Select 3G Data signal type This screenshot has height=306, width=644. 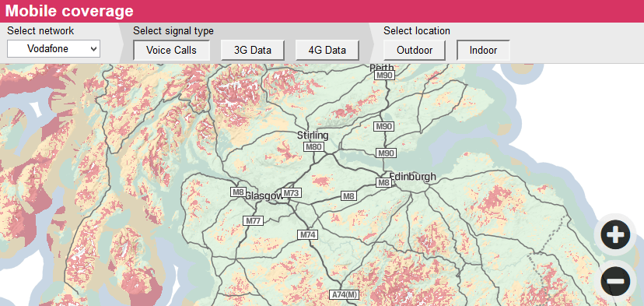pos(253,50)
